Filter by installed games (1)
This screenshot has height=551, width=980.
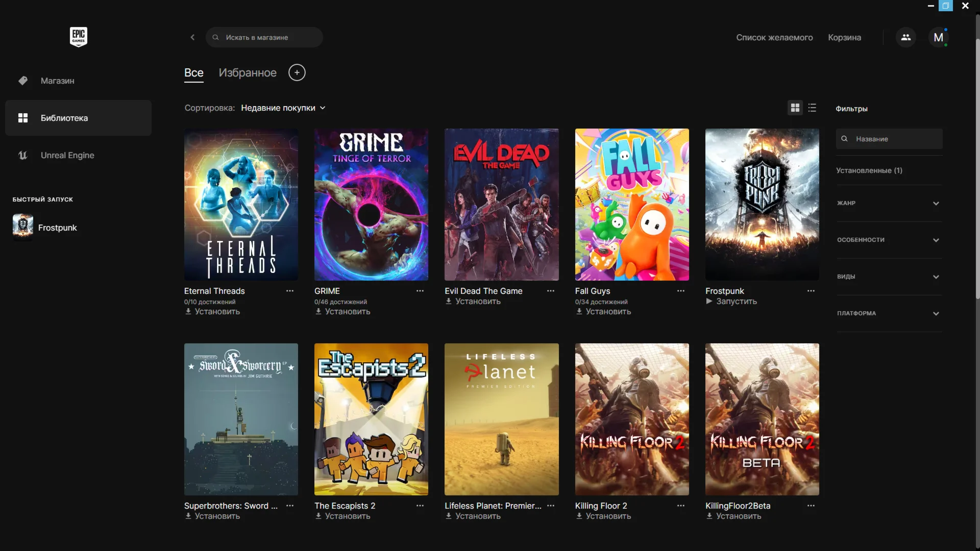point(869,170)
